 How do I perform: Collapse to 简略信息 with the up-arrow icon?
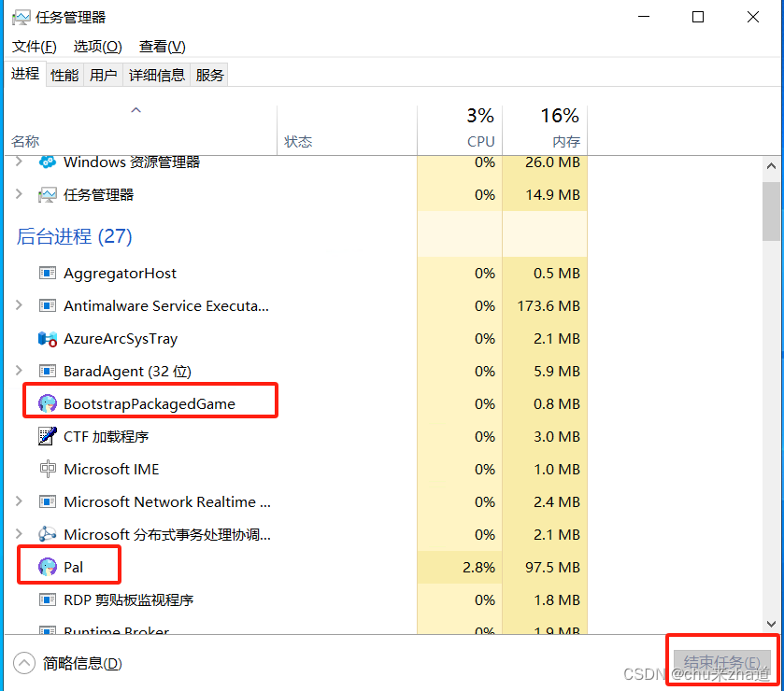(24, 663)
